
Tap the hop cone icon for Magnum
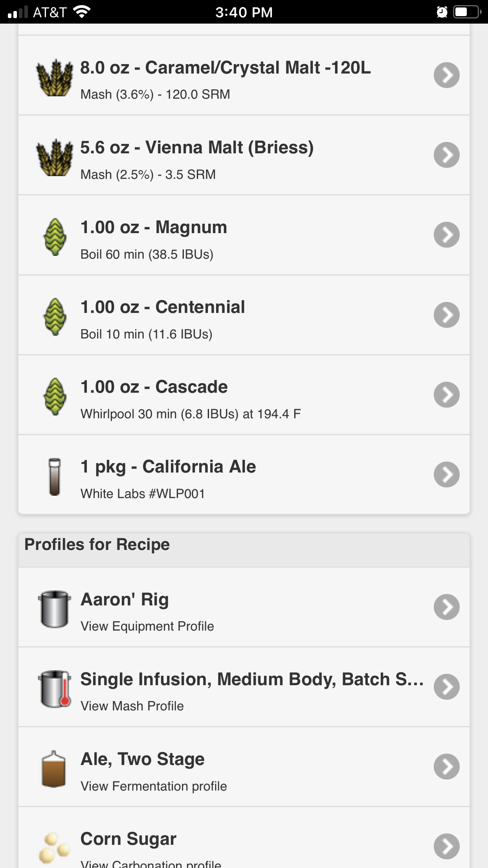tap(55, 237)
